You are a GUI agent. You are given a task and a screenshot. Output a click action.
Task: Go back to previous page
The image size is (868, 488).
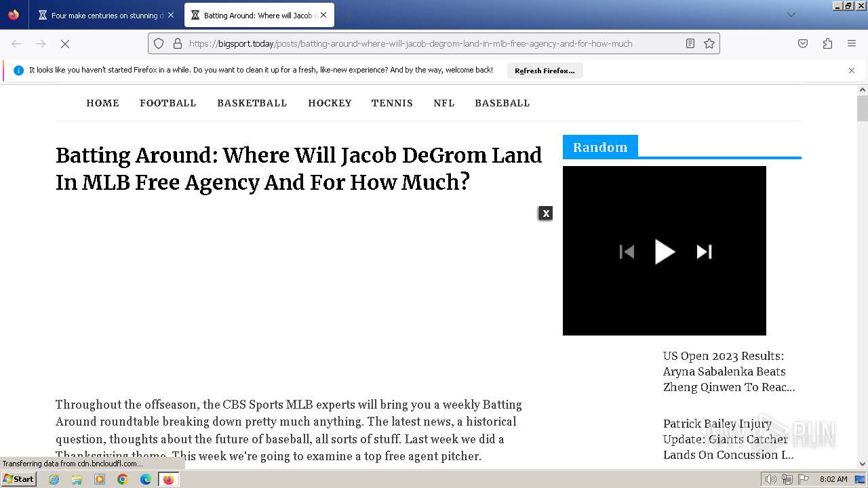tap(16, 43)
